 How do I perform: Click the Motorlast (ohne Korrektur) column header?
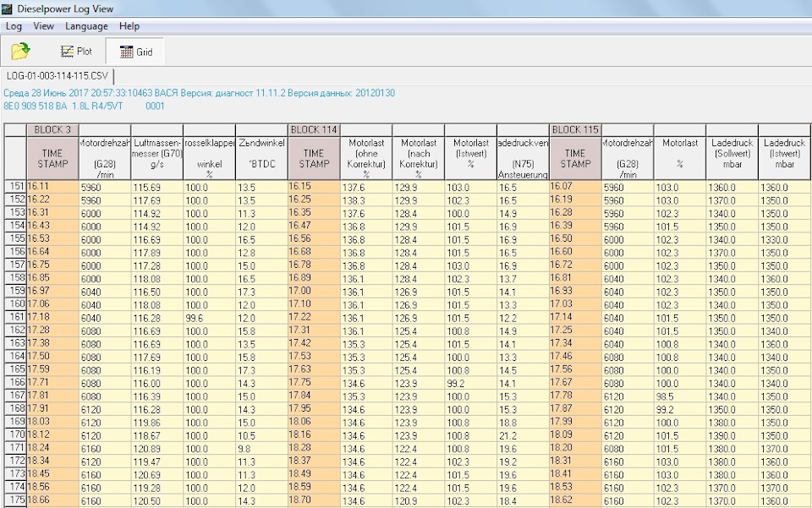pyautogui.click(x=366, y=157)
